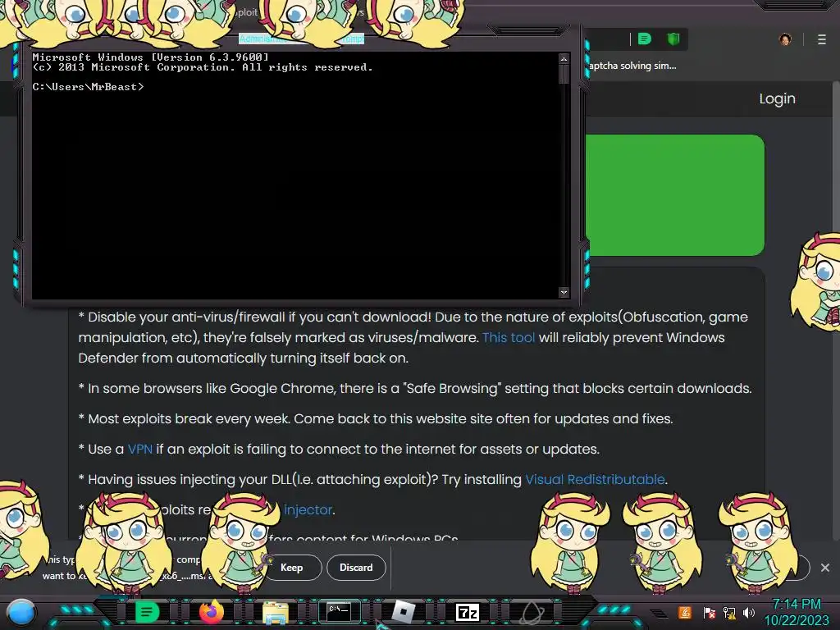The width and height of the screenshot is (840, 630).
Task: Click the 'Microsoft Windows [Version 6.3.9600]' line
Action: click(151, 57)
